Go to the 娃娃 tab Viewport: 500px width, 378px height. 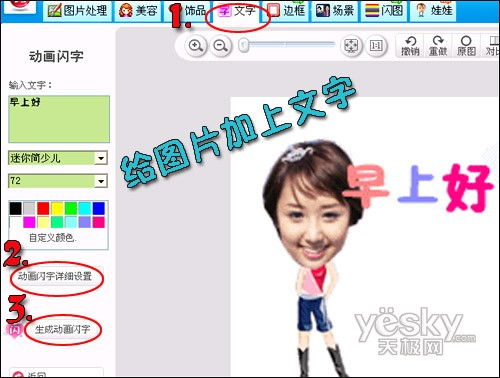[x=433, y=11]
